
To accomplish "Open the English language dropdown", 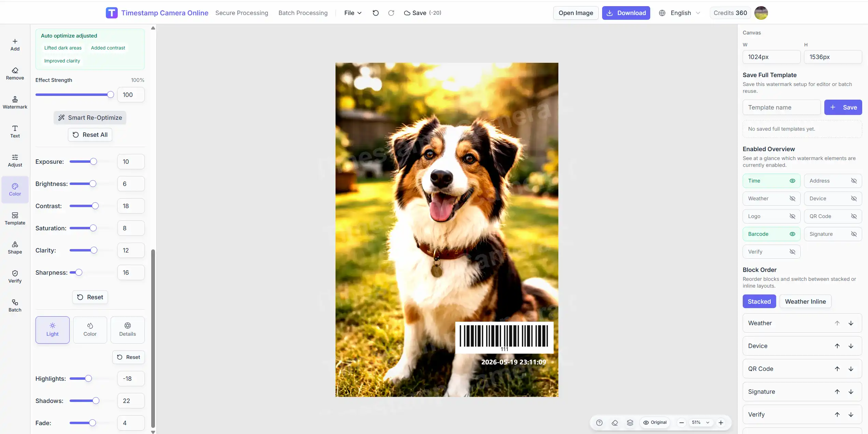I will pyautogui.click(x=679, y=13).
